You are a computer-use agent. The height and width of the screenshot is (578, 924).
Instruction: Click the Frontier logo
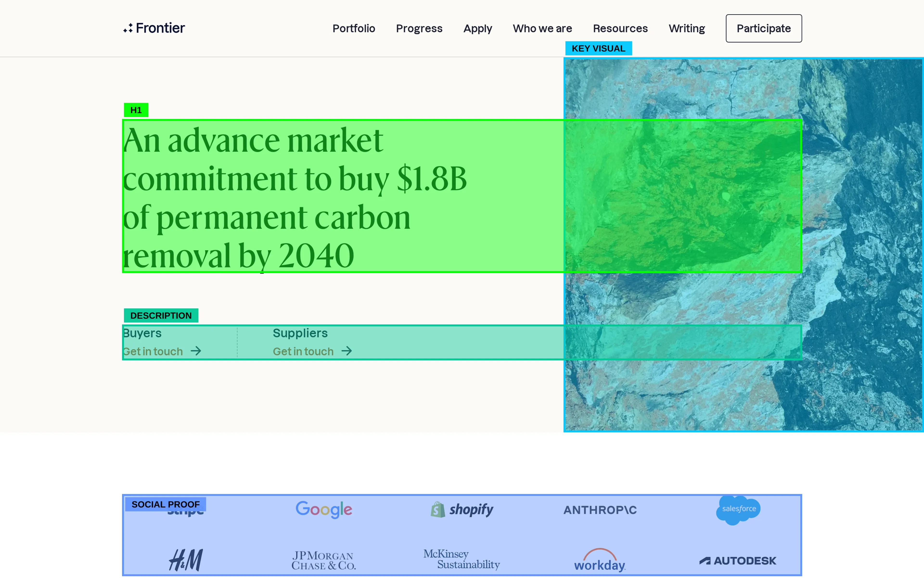[154, 28]
